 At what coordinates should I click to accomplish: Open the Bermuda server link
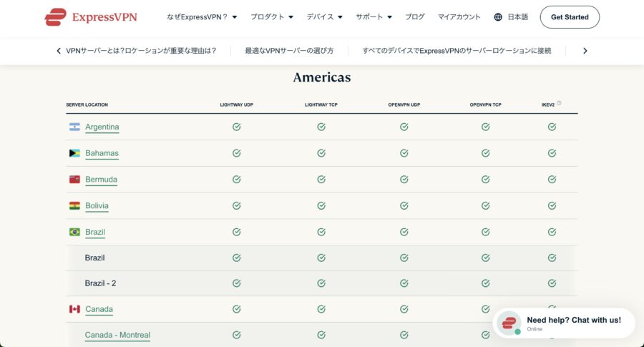pos(102,180)
